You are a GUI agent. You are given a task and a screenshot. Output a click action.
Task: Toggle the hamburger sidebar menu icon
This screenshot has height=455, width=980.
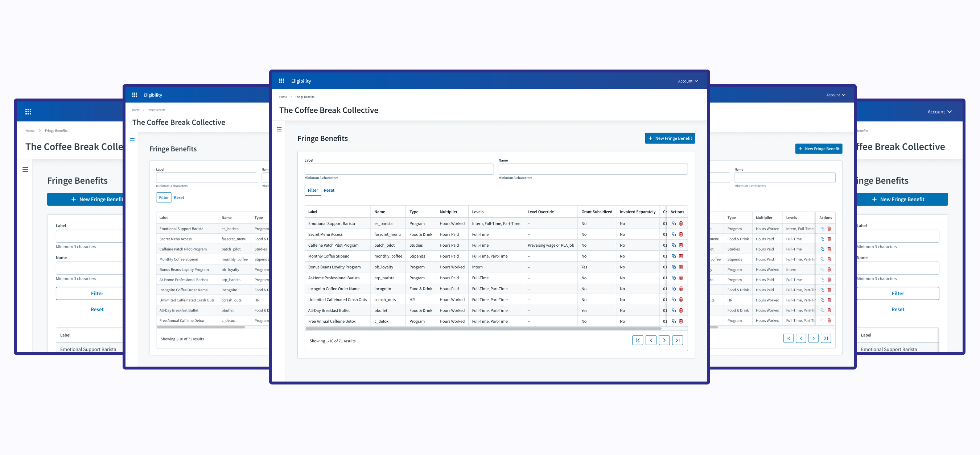pos(279,129)
